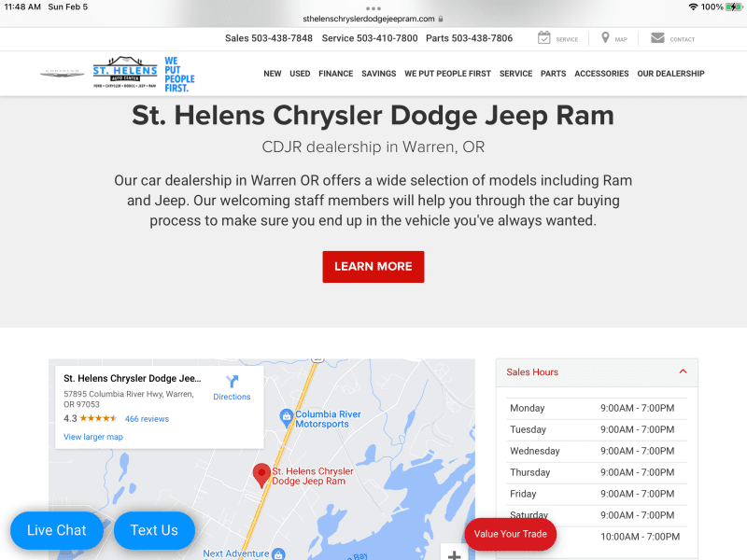Click the red St. Helens map pin

pos(261,476)
